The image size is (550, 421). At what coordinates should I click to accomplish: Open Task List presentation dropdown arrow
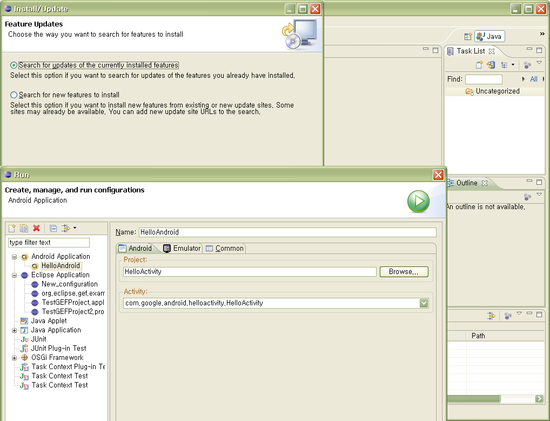click(x=513, y=65)
